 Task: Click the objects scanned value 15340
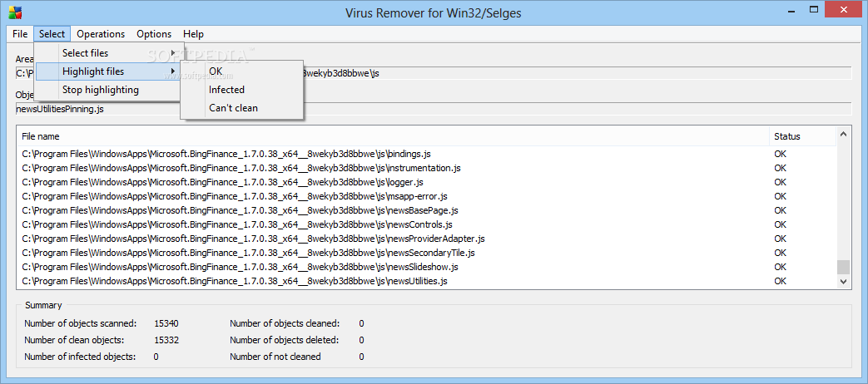click(x=166, y=323)
